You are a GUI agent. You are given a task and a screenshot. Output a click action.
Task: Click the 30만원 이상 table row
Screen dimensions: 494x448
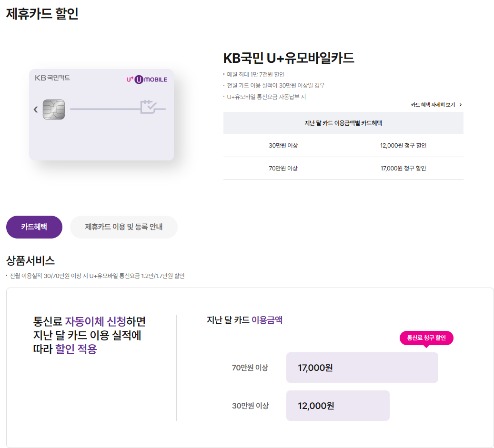coord(343,146)
